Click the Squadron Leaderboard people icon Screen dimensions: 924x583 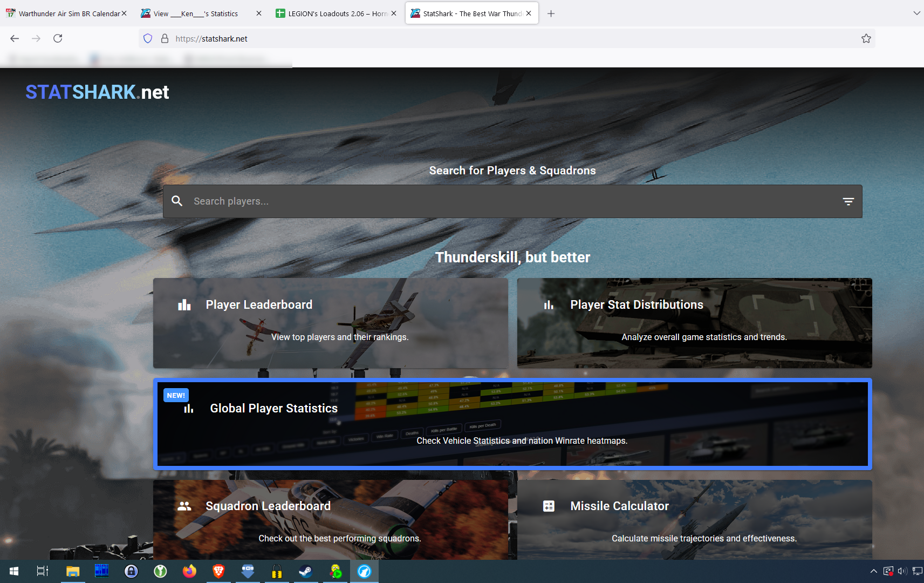click(184, 506)
